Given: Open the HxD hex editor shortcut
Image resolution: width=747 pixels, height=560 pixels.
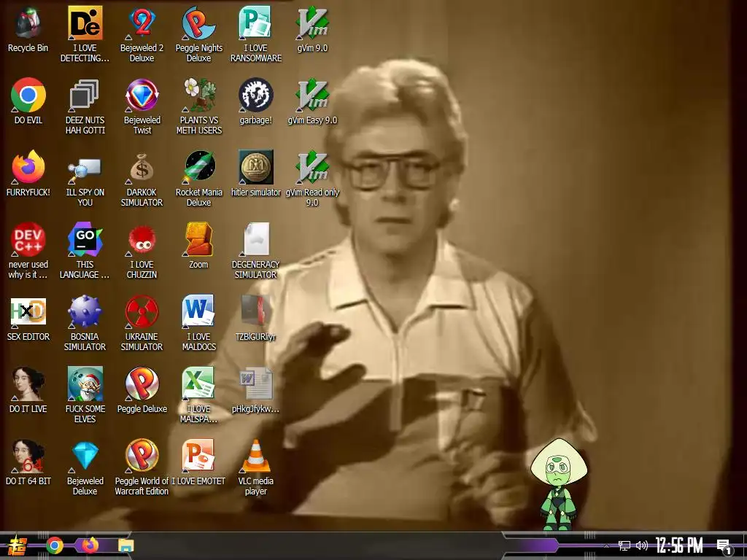Looking at the screenshot, I should tap(28, 312).
